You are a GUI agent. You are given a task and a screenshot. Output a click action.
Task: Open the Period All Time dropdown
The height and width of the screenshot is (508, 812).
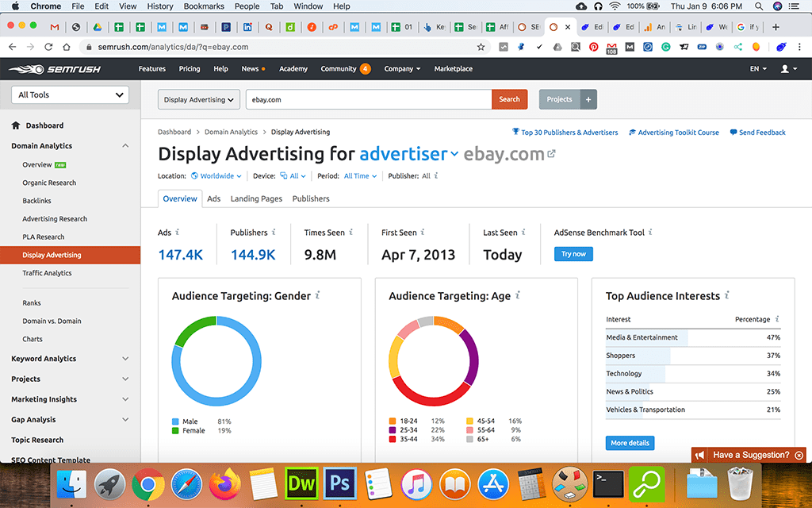click(361, 175)
